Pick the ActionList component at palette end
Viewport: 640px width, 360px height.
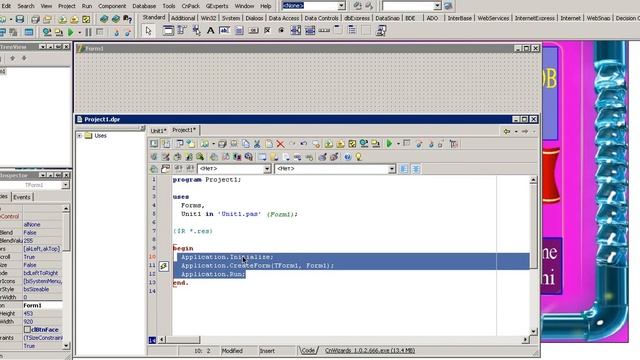coord(381,31)
